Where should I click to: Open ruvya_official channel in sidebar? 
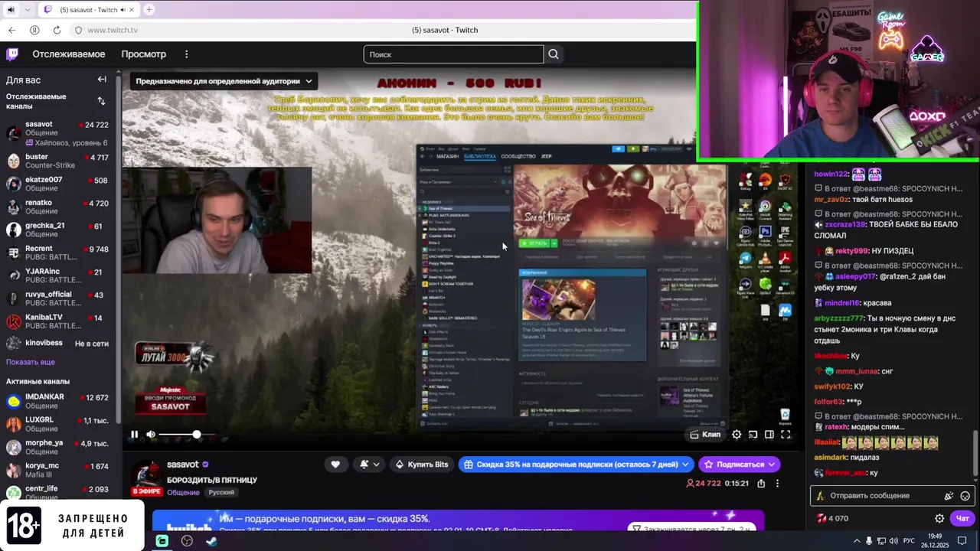(x=60, y=298)
